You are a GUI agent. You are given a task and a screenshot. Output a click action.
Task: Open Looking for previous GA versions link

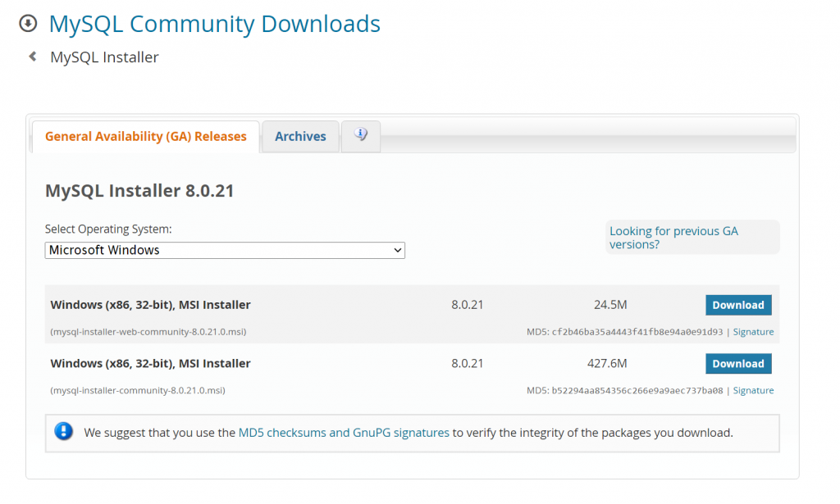pos(673,238)
